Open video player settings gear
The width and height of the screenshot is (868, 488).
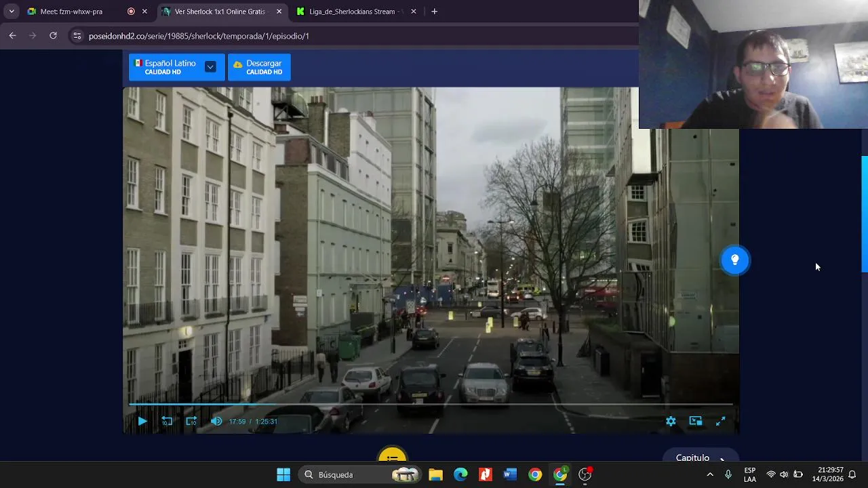(671, 421)
